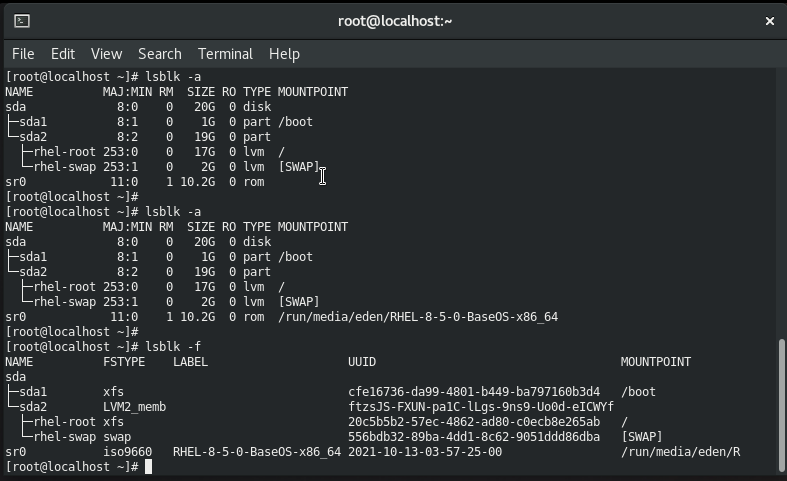Click the sda1 UUID starting with cfe16736
Image resolution: width=787 pixels, height=481 pixels.
474,392
